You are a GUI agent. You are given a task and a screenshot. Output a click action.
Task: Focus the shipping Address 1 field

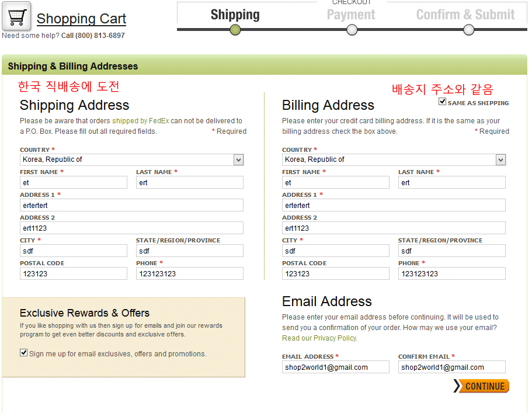click(131, 206)
